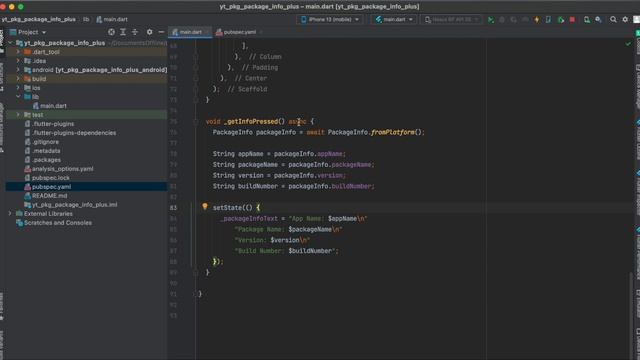Fold the _getInfoPressed method in gutter
Screen dimensions: 640x360
click(x=196, y=122)
